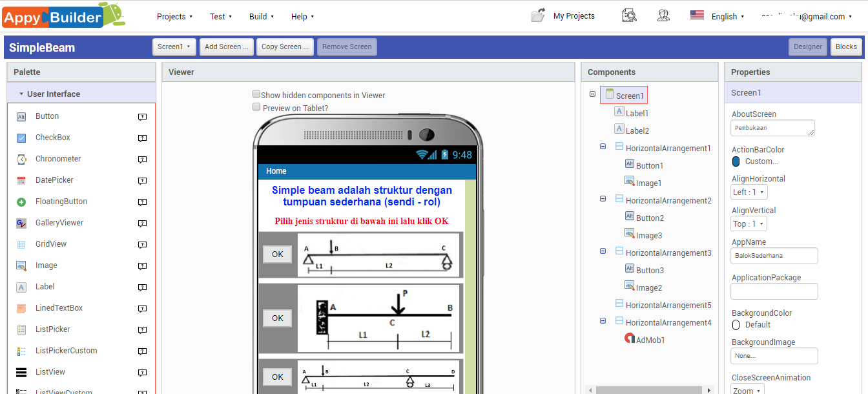Collapse HorizontalArrangement1 in Components tree
Screen dimensions: 868x394
[603, 146]
